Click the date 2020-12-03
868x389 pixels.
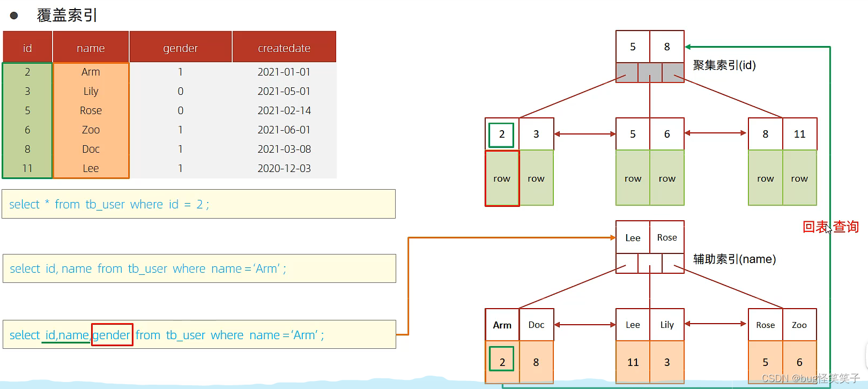[284, 168]
